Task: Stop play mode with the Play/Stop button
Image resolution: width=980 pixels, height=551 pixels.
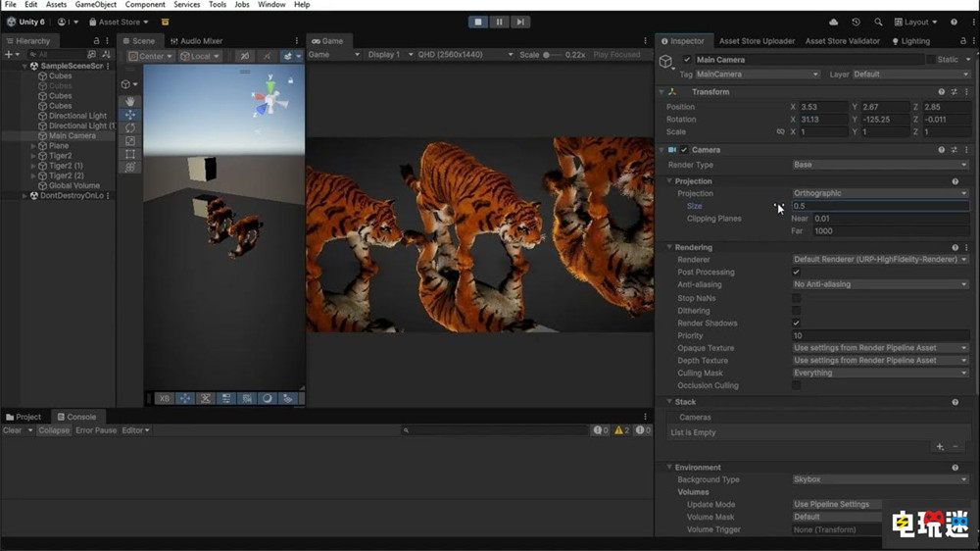Action: pyautogui.click(x=478, y=22)
